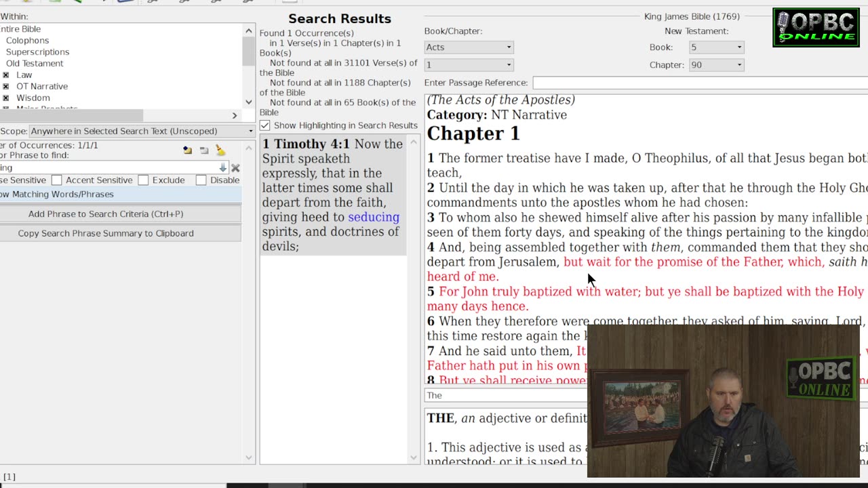Remove search phrase with the X icon
Viewport: 868px width, 488px height.
tap(235, 167)
